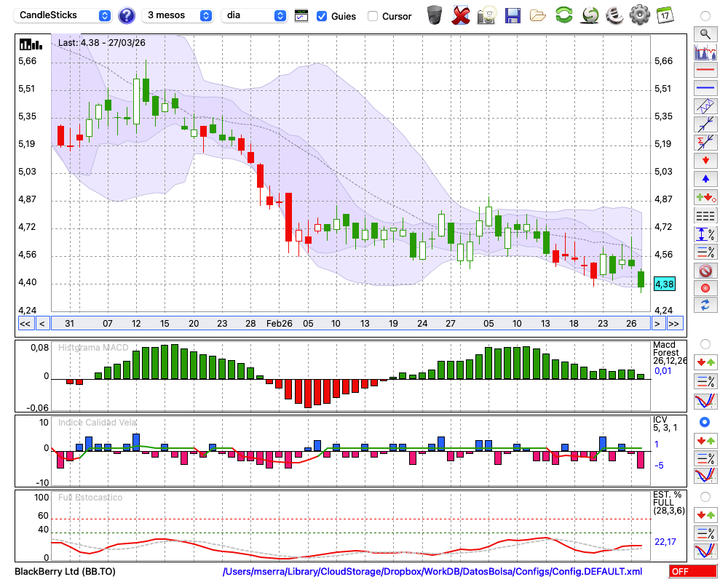The width and height of the screenshot is (728, 582).
Task: Select the sigma regression line tool
Action: [705, 143]
